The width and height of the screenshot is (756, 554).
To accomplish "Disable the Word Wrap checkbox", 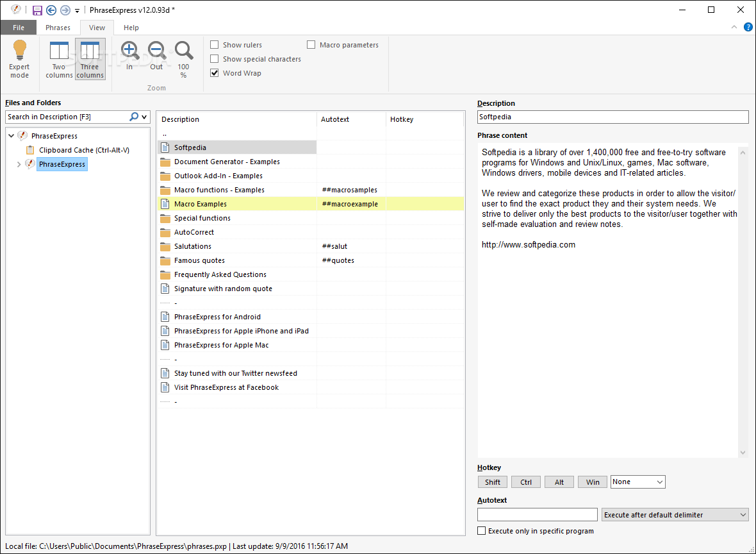I will coord(215,73).
